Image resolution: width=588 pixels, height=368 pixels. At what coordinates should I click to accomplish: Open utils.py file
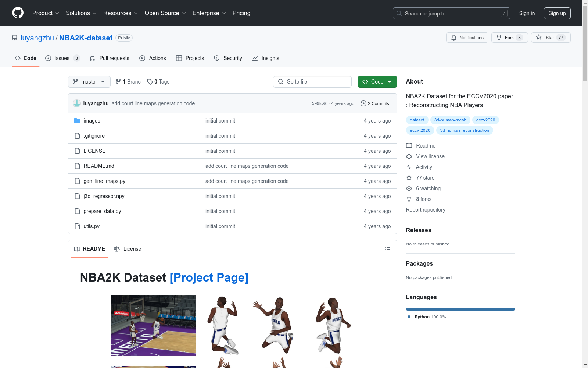(92, 226)
